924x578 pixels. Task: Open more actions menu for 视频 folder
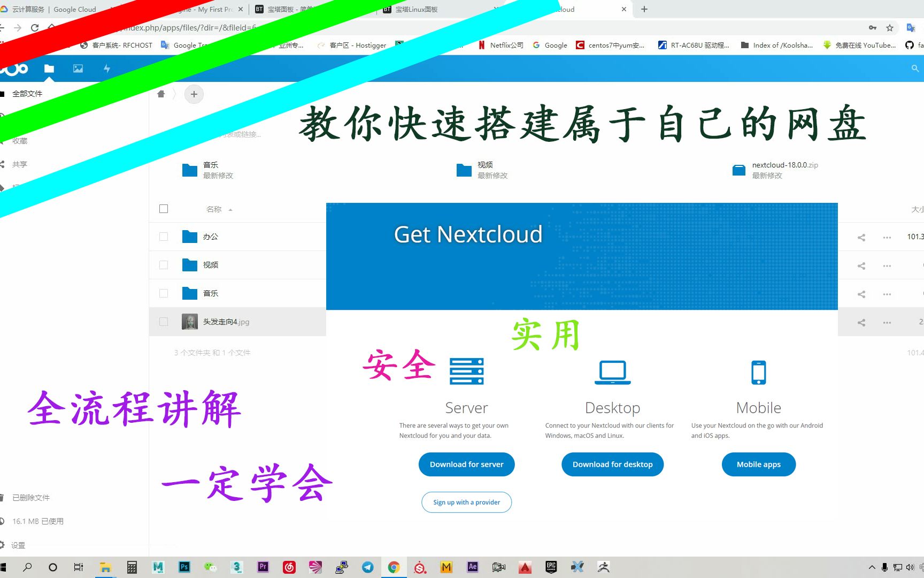[x=887, y=265]
